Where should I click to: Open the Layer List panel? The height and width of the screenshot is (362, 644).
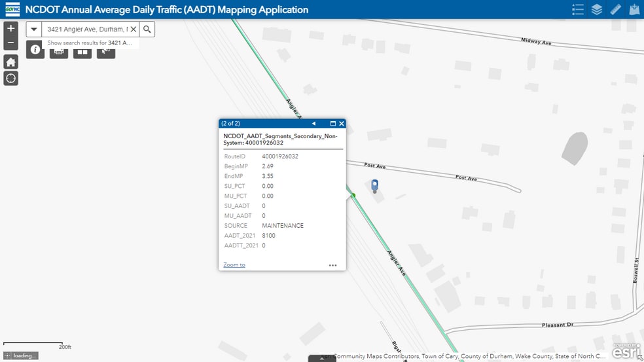pyautogui.click(x=597, y=9)
